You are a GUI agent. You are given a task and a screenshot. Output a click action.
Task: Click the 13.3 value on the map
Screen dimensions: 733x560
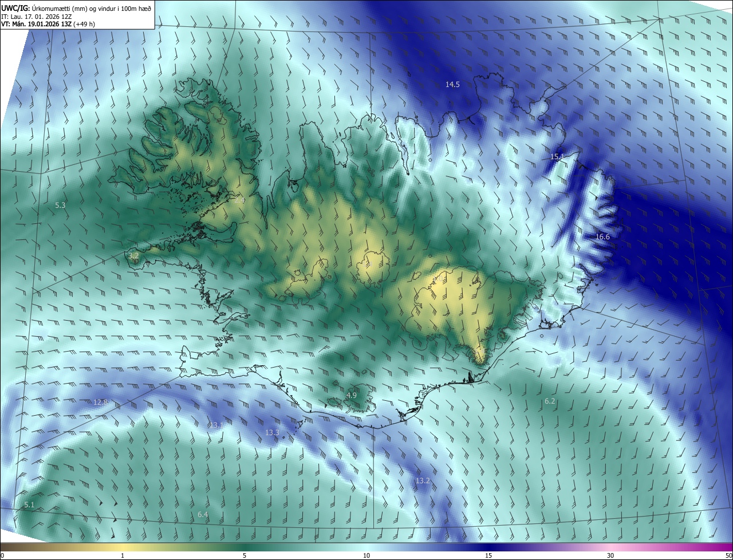(272, 432)
